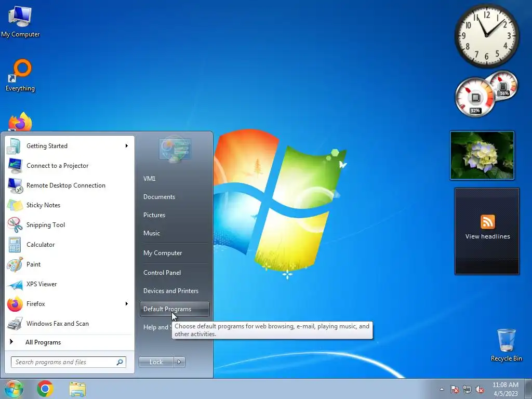Click the analog clock gadget
532x399 pixels.
pyautogui.click(x=486, y=35)
